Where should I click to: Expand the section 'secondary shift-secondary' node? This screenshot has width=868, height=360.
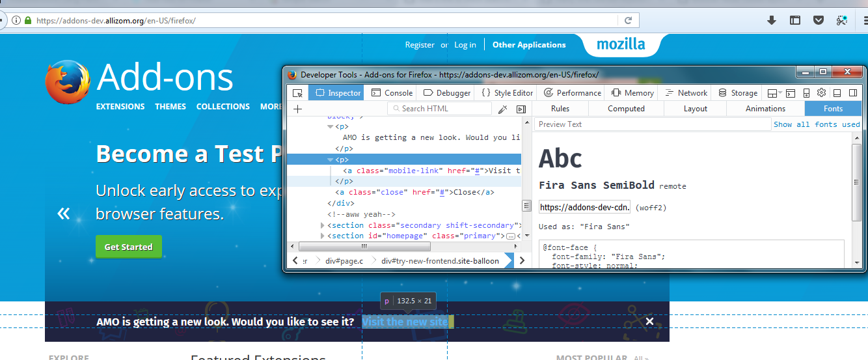pos(323,225)
